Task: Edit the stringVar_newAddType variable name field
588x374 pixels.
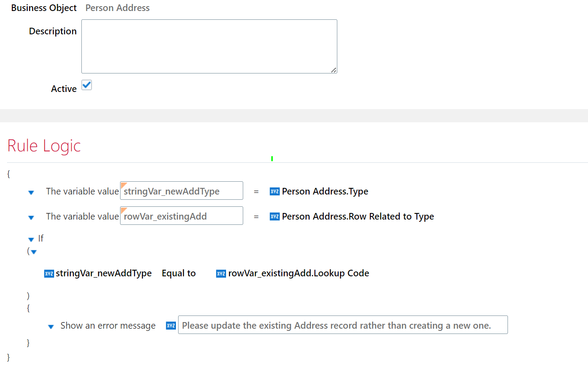Action: click(x=182, y=191)
